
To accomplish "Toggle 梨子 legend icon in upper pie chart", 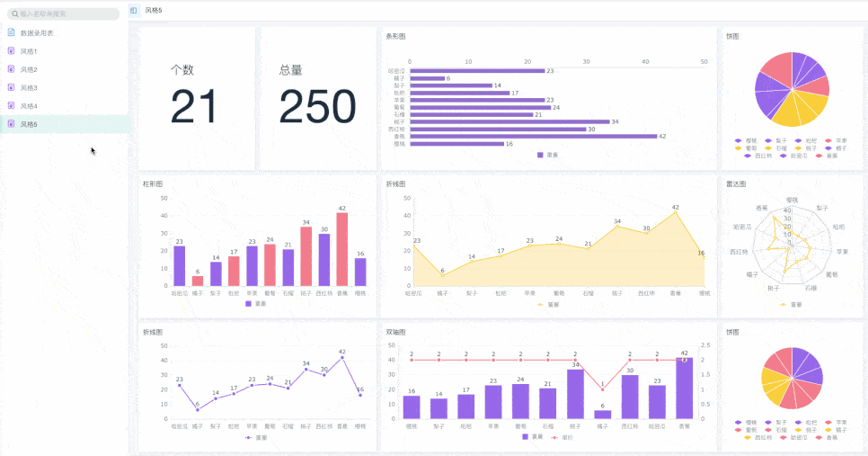I will tap(767, 140).
